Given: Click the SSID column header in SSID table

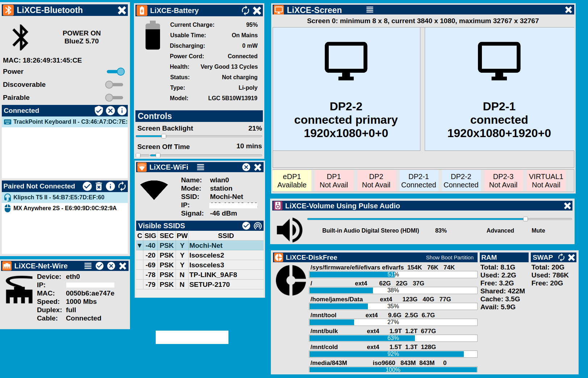Looking at the screenshot, I should click(x=226, y=236).
